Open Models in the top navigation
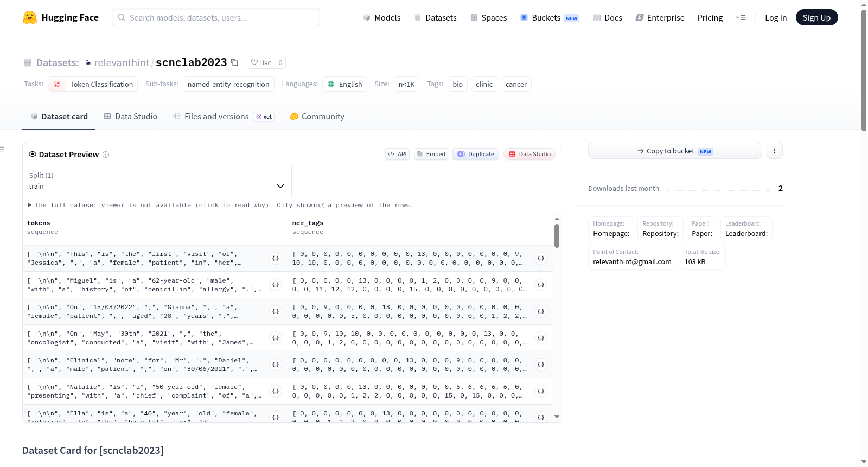868x467 pixels. click(x=382, y=17)
